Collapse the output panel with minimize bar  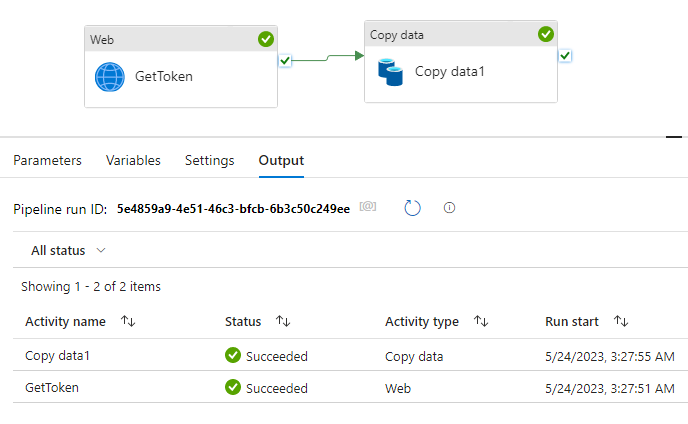pyautogui.click(x=674, y=137)
